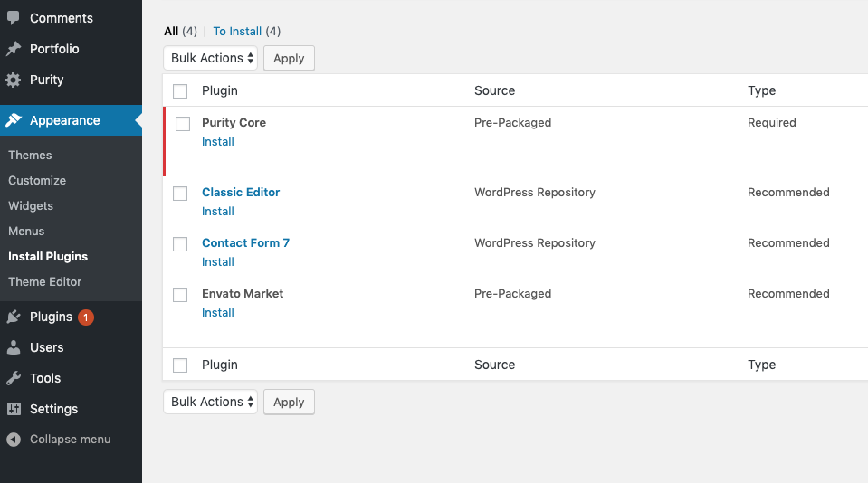Click the Portfolio pushpin icon

click(14, 49)
